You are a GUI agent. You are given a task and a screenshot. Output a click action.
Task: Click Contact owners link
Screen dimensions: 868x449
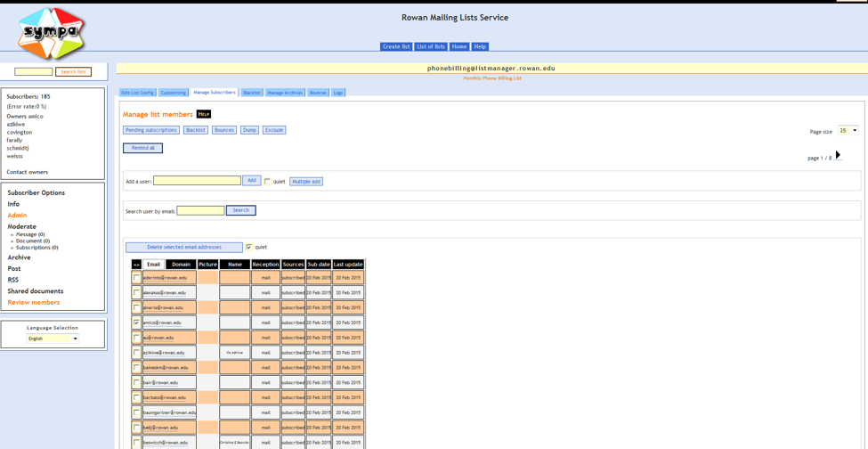[27, 172]
